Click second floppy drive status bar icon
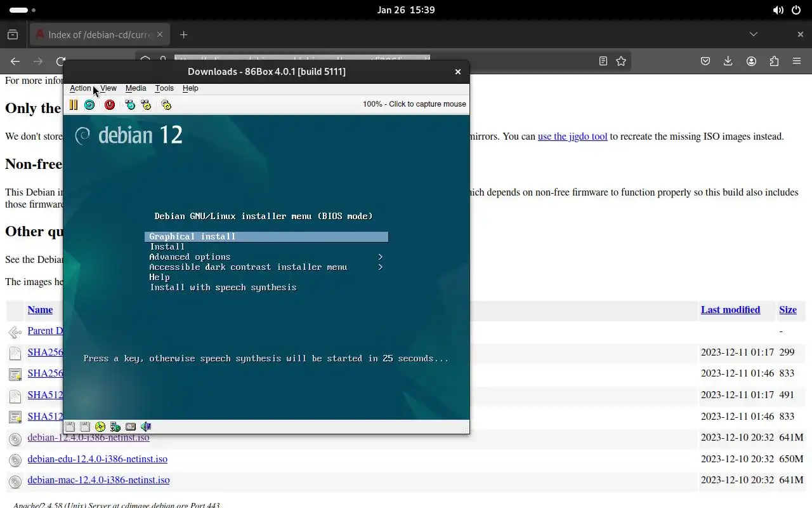Viewport: 812px width, 508px height. [85, 427]
